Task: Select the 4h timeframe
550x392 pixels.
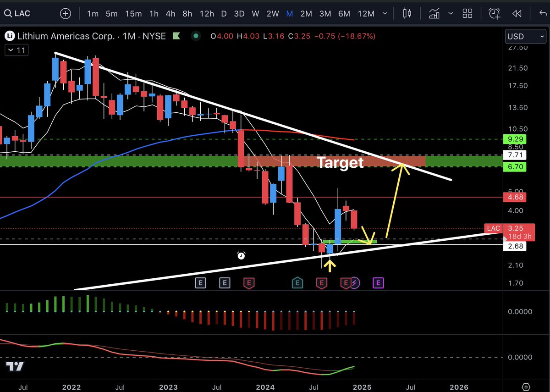Action: click(x=170, y=14)
